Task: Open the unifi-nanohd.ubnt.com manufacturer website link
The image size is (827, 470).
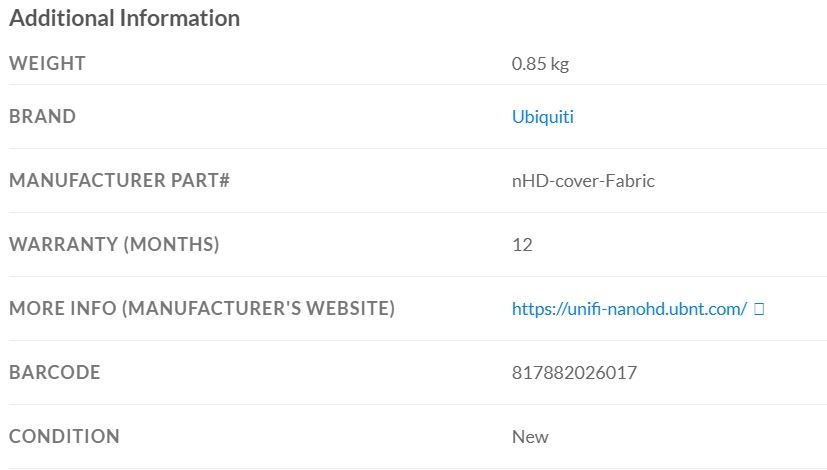Action: click(x=629, y=309)
